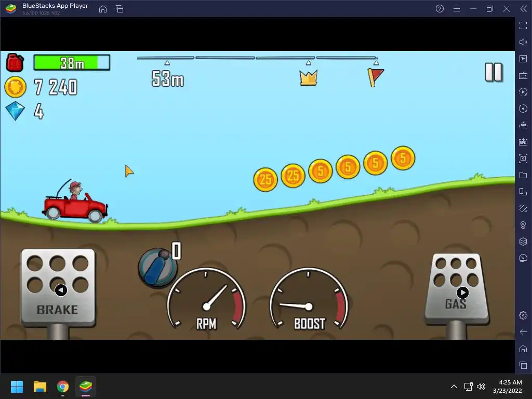Open BlueStacks home tab icon in title bar

[103, 9]
